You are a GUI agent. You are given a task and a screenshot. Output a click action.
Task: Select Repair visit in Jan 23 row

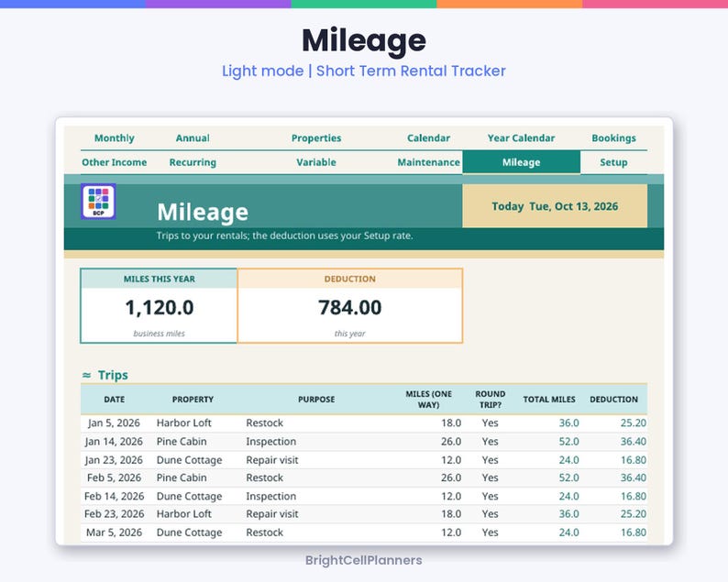tap(272, 460)
